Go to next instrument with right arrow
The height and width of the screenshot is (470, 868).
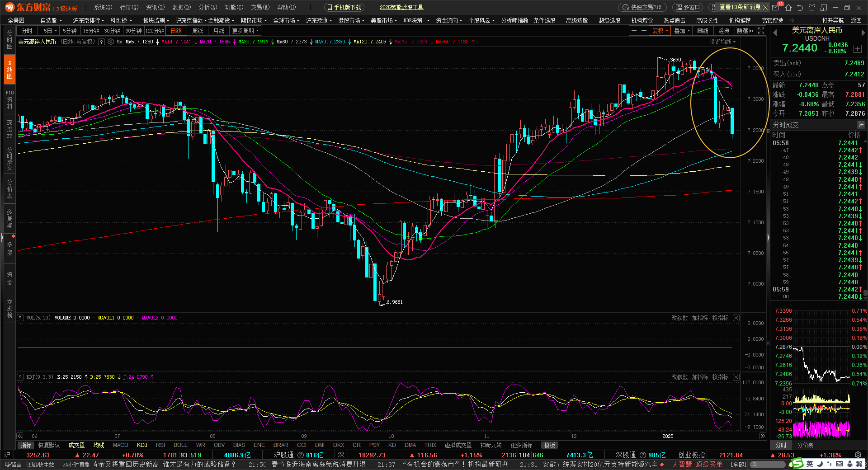[x=863, y=33]
